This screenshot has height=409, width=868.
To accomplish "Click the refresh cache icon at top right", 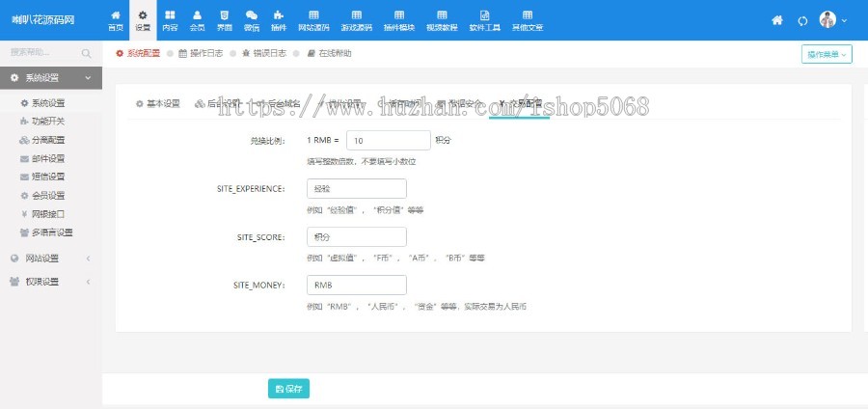I will click(802, 20).
